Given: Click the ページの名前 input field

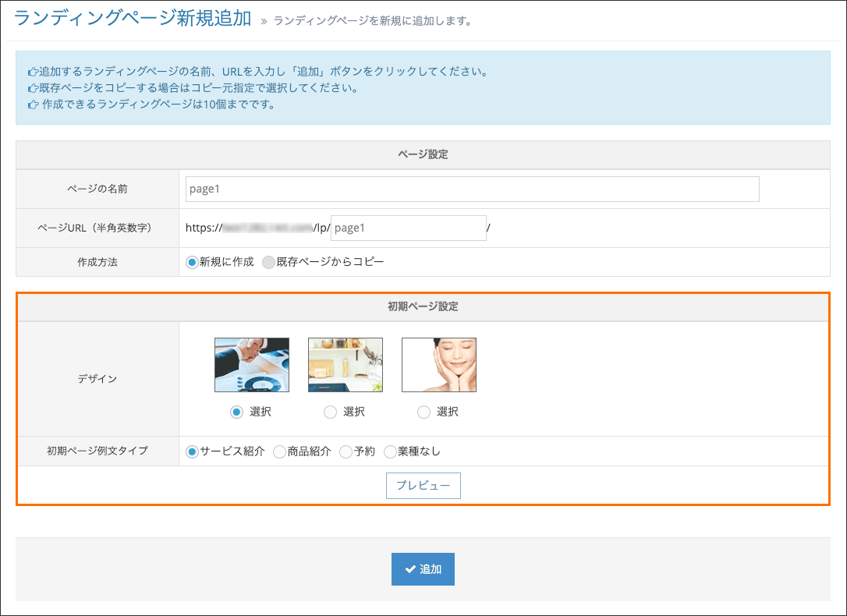Looking at the screenshot, I should click(x=472, y=189).
